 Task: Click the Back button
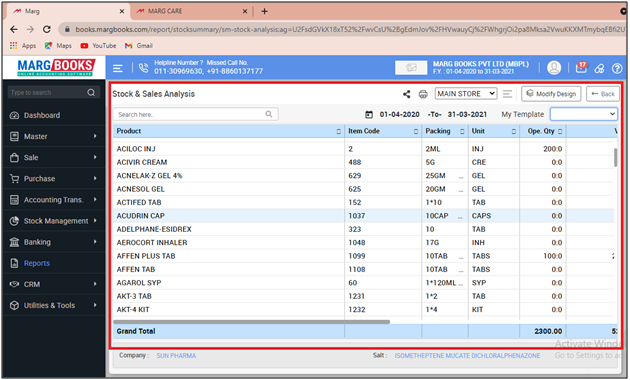point(603,94)
